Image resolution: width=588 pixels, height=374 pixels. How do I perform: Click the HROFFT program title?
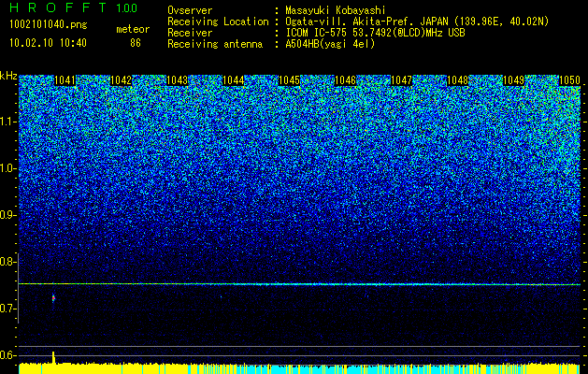pyautogui.click(x=59, y=7)
